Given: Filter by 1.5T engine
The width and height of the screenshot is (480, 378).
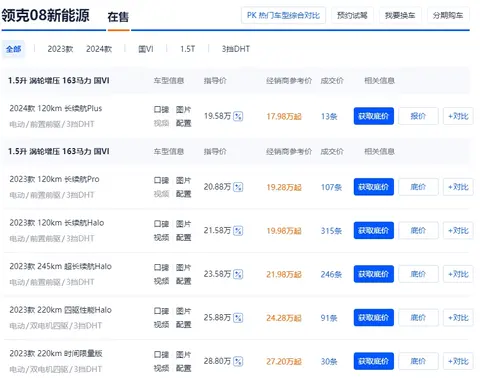Looking at the screenshot, I should click(x=188, y=49).
